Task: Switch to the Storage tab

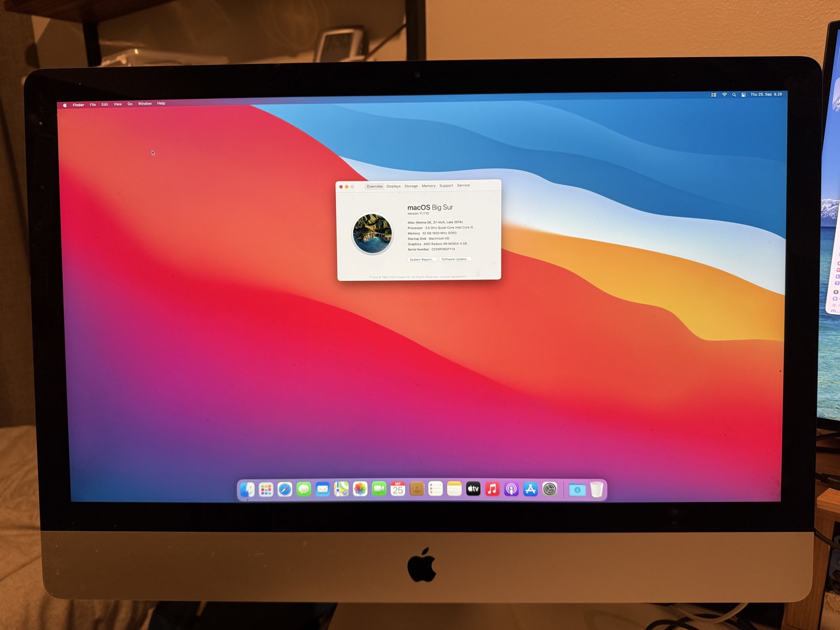Action: click(411, 186)
